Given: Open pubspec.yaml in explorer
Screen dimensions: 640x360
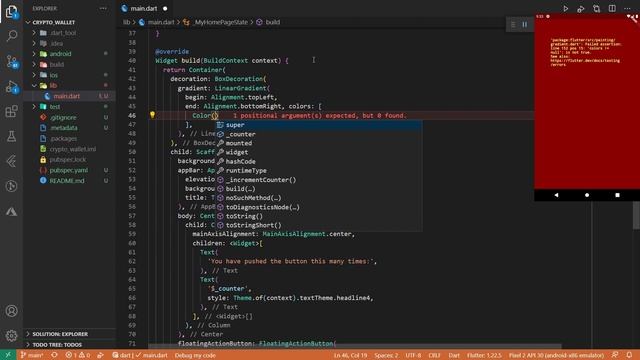Looking at the screenshot, I should [x=69, y=170].
